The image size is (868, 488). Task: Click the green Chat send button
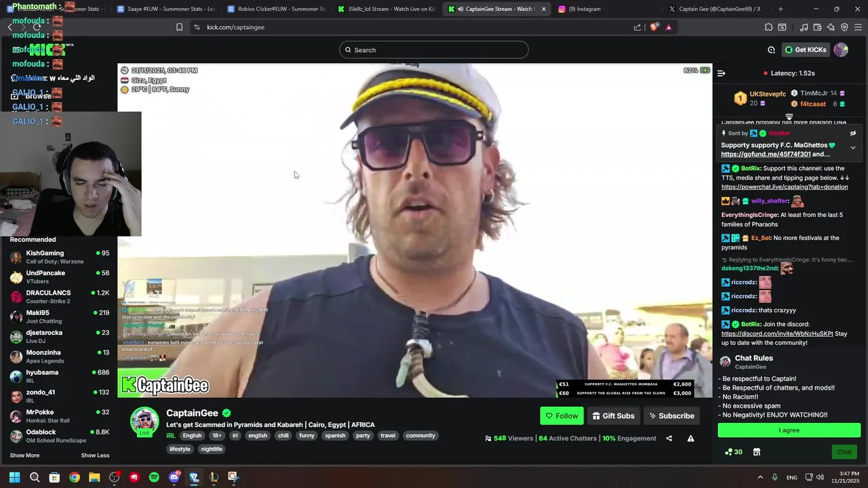pos(844,452)
